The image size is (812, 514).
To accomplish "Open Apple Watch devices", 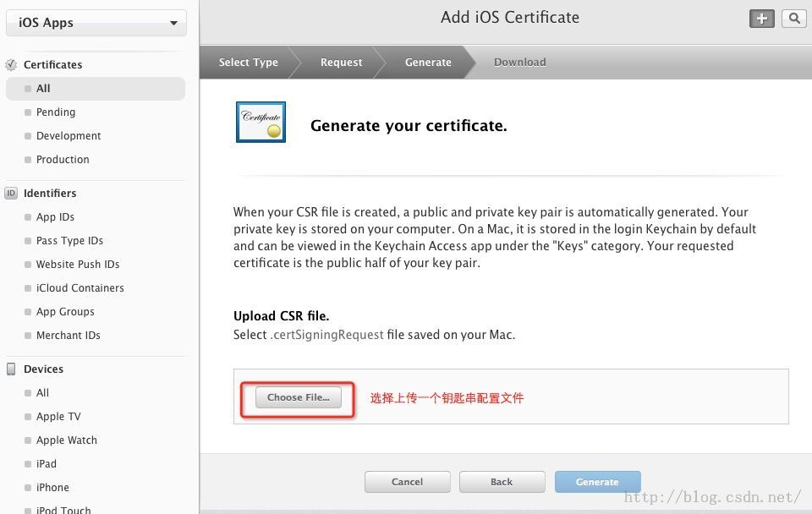I will pos(66,440).
